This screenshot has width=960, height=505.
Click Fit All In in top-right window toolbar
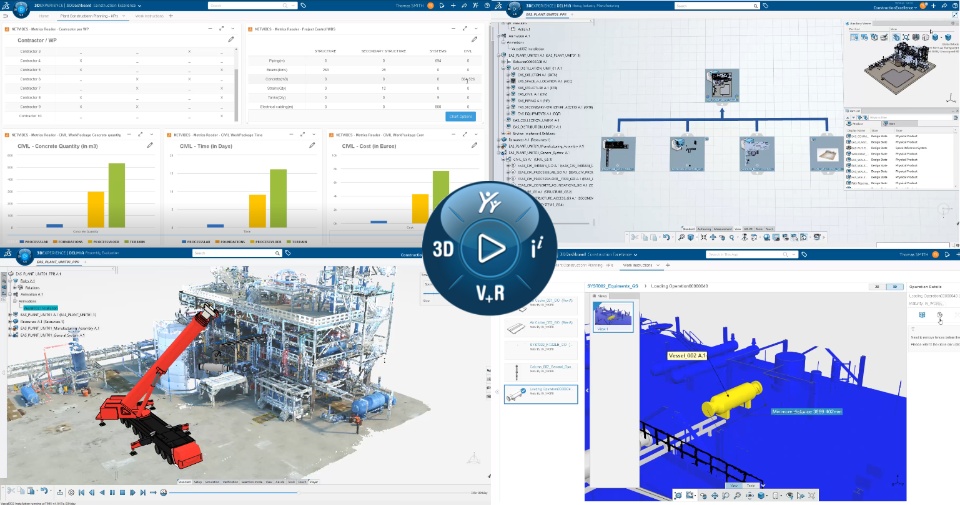pos(703,238)
